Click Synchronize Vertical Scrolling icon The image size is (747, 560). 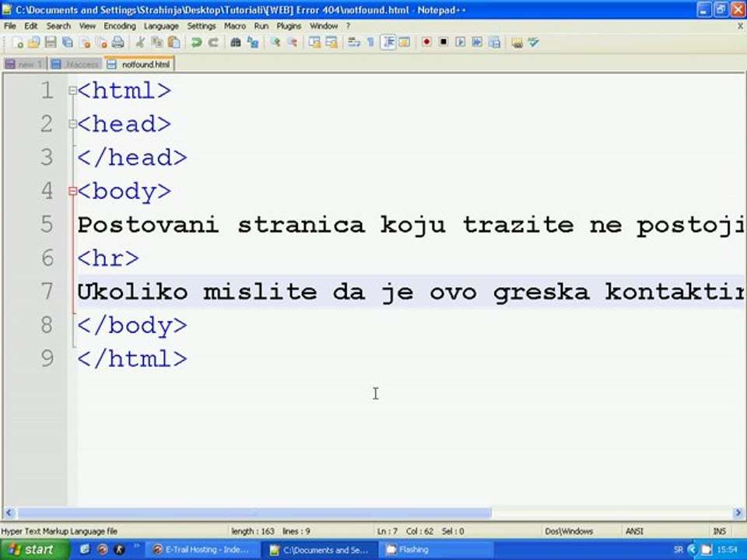pos(314,42)
